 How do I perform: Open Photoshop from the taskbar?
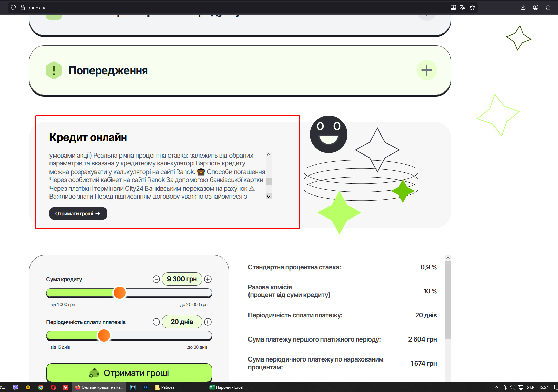pyautogui.click(x=145, y=387)
